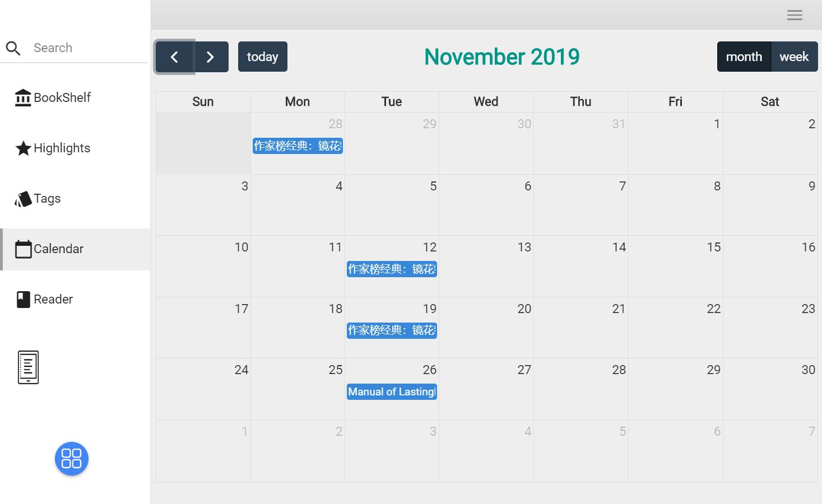The image size is (822, 504).
Task: Open the Manual of Lasting event
Action: coord(392,392)
